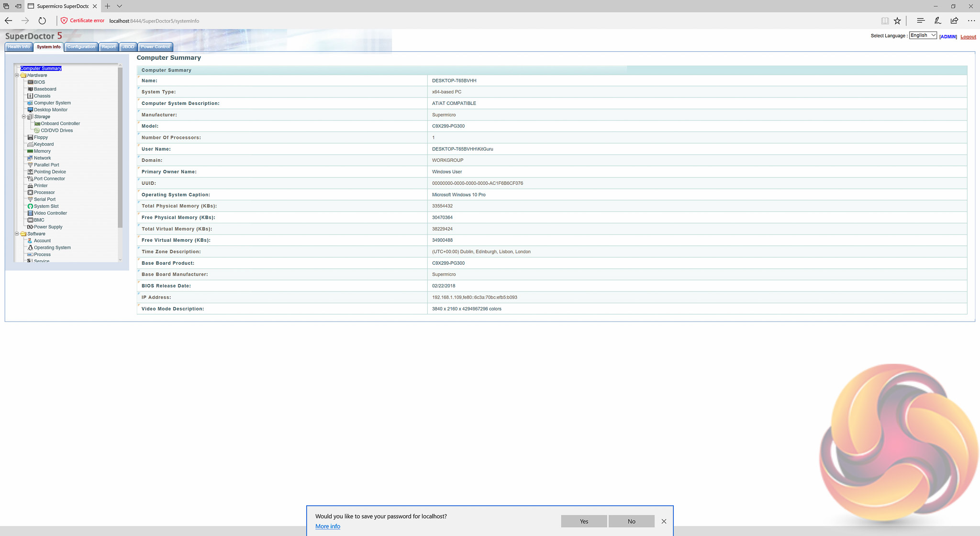This screenshot has height=536, width=980.
Task: Open the CD/DVD Drives disc icon
Action: (37, 130)
